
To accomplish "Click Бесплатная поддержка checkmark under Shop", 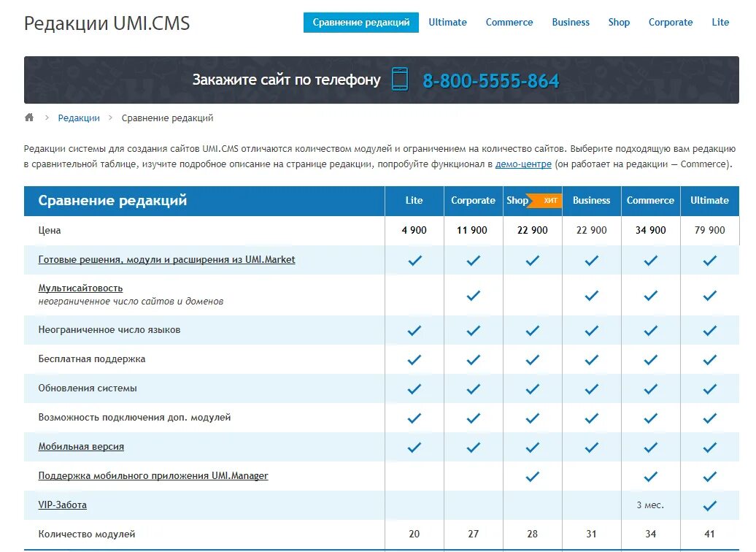I will (x=532, y=360).
